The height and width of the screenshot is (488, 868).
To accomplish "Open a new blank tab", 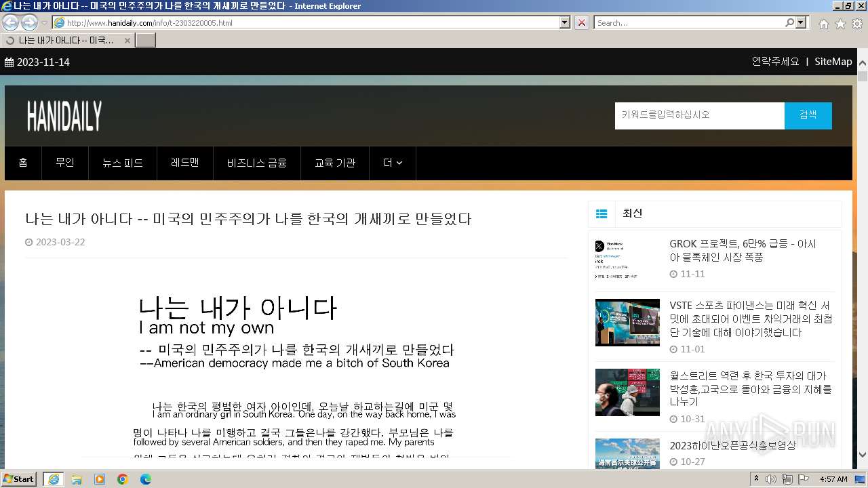I will click(x=146, y=40).
